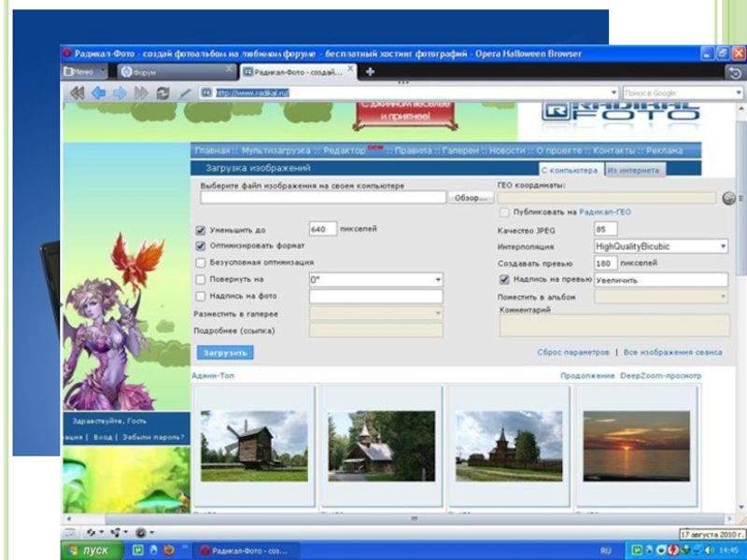This screenshot has width=747, height=560.
Task: Open the Opera Меню button
Action: point(84,71)
